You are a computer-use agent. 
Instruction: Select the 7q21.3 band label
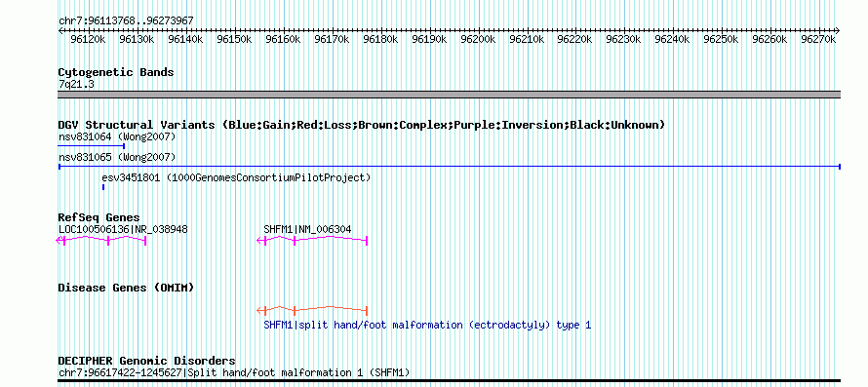[76, 84]
